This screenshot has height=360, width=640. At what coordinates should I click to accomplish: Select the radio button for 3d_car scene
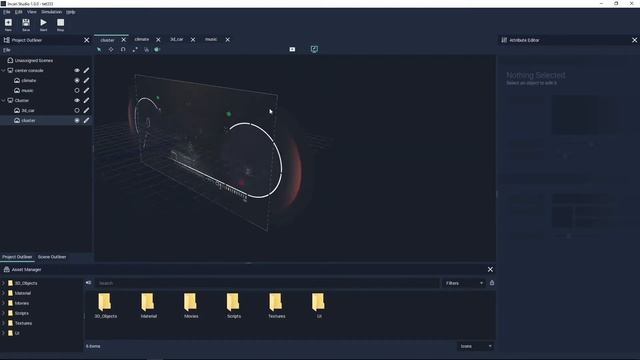(77, 110)
